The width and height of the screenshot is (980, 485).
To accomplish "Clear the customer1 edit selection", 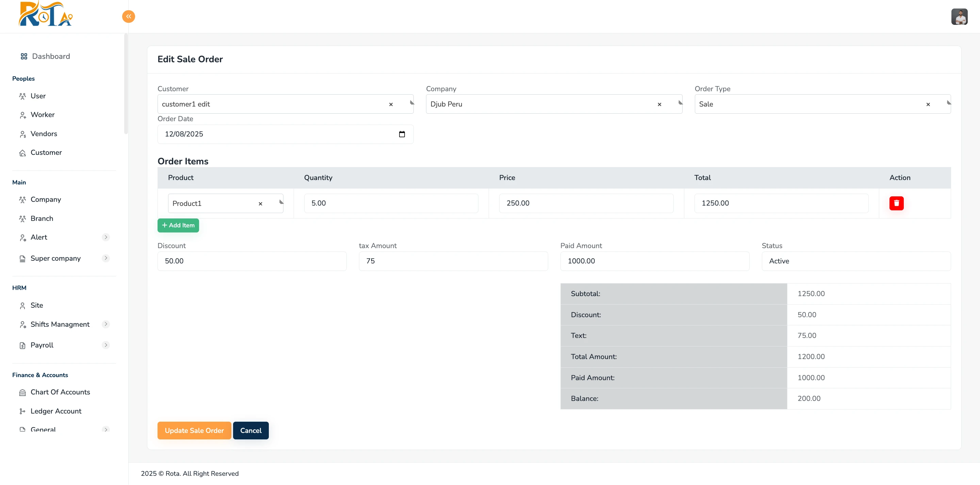I will pyautogui.click(x=391, y=104).
